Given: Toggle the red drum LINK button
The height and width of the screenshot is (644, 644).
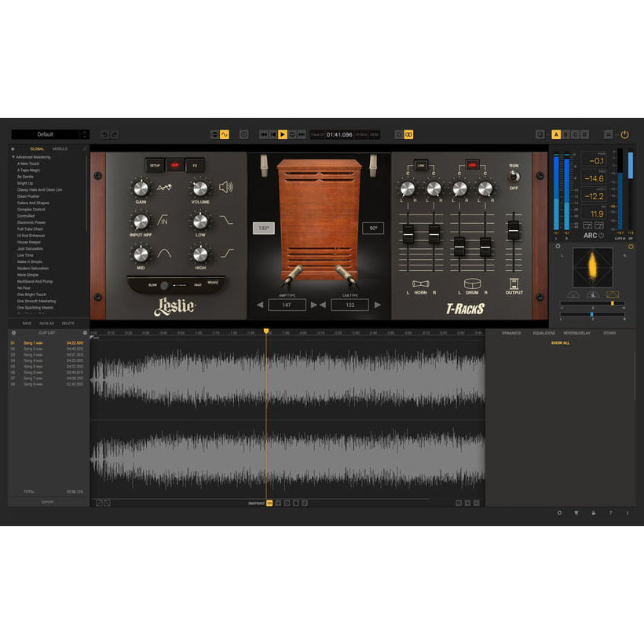Looking at the screenshot, I should (x=472, y=165).
